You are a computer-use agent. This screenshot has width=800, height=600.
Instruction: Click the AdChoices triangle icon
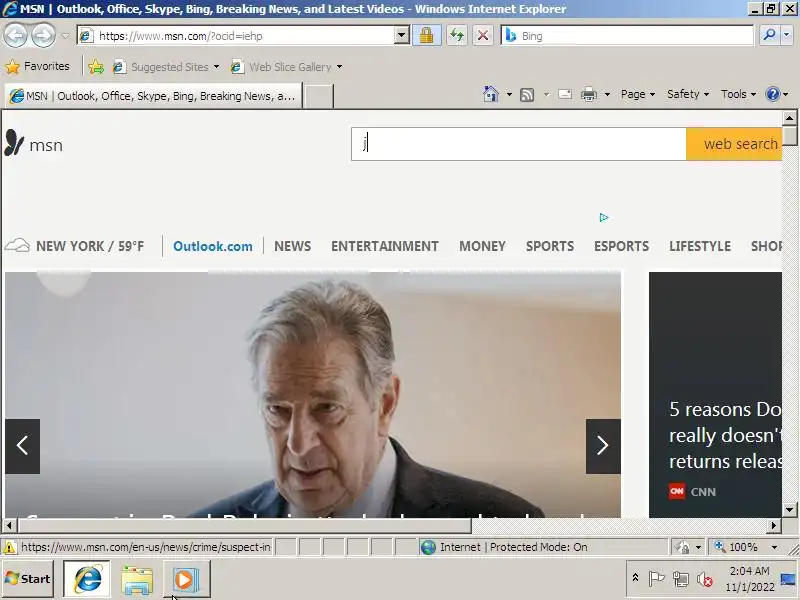pyautogui.click(x=604, y=218)
